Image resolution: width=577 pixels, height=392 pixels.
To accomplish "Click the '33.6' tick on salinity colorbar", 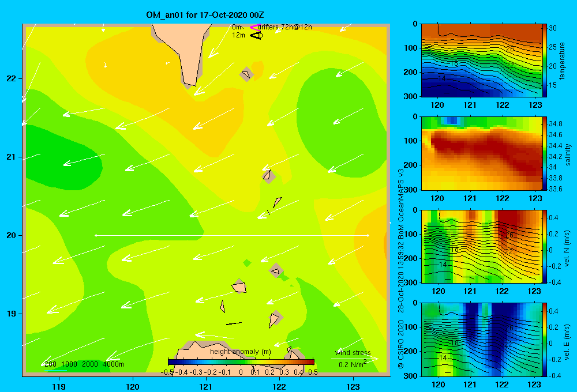I will pyautogui.click(x=555, y=189).
